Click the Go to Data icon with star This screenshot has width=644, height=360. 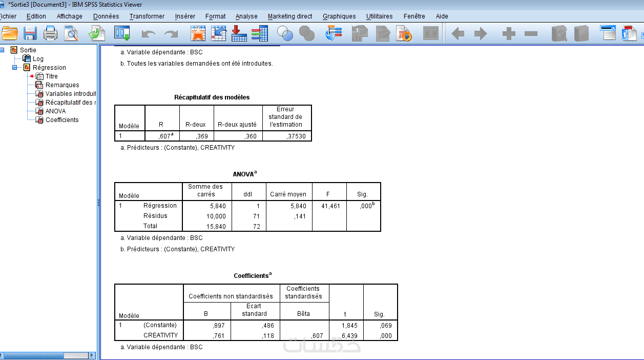(x=198, y=34)
